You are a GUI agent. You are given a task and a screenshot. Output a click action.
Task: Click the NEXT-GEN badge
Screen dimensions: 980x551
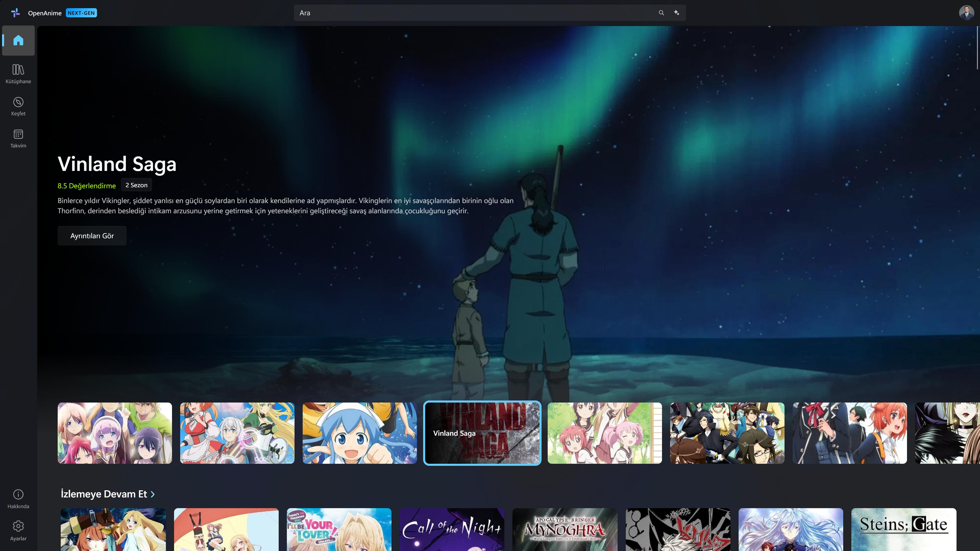tap(81, 13)
